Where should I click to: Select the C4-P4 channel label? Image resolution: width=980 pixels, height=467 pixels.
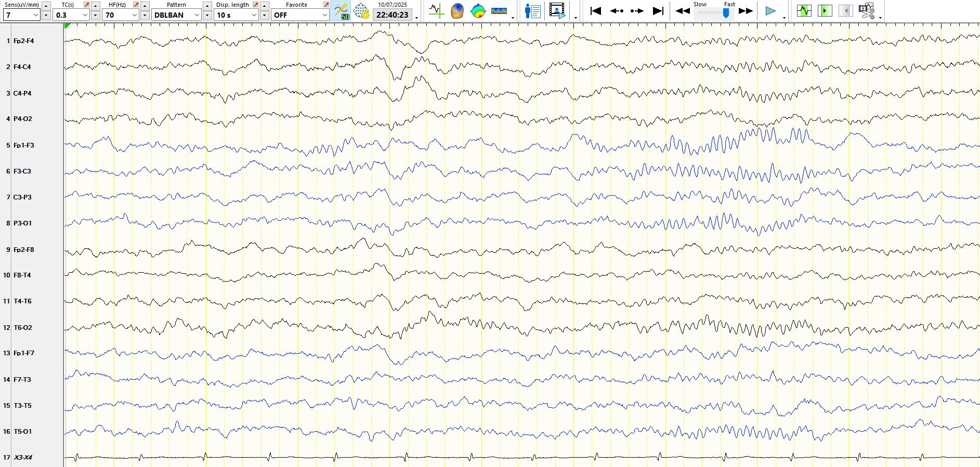pos(22,93)
